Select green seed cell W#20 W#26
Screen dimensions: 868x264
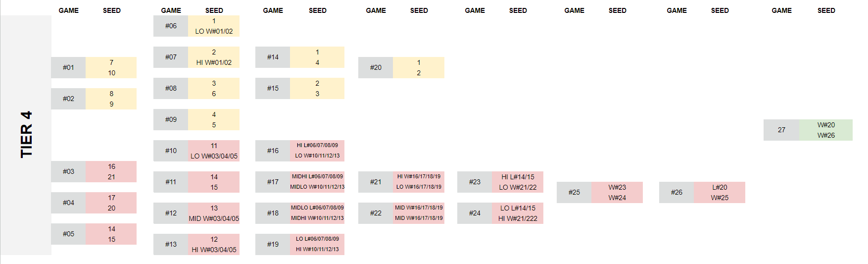tap(826, 130)
